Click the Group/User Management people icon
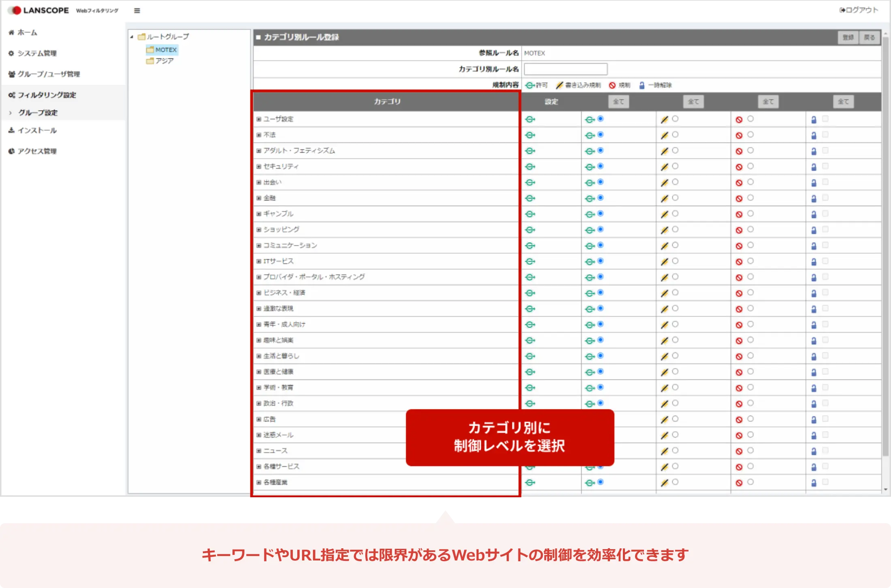This screenshot has width=891, height=588. point(11,74)
